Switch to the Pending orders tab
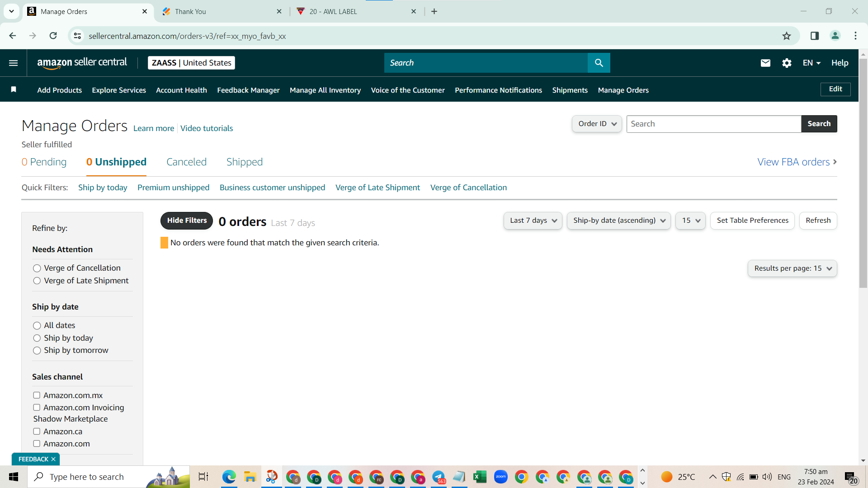Viewport: 868px width, 488px height. pos(44,162)
